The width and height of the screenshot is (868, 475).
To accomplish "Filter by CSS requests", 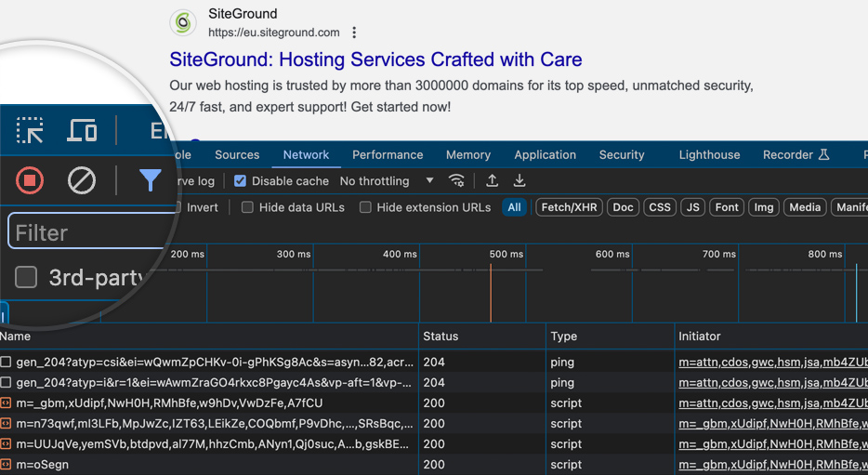I will (660, 207).
